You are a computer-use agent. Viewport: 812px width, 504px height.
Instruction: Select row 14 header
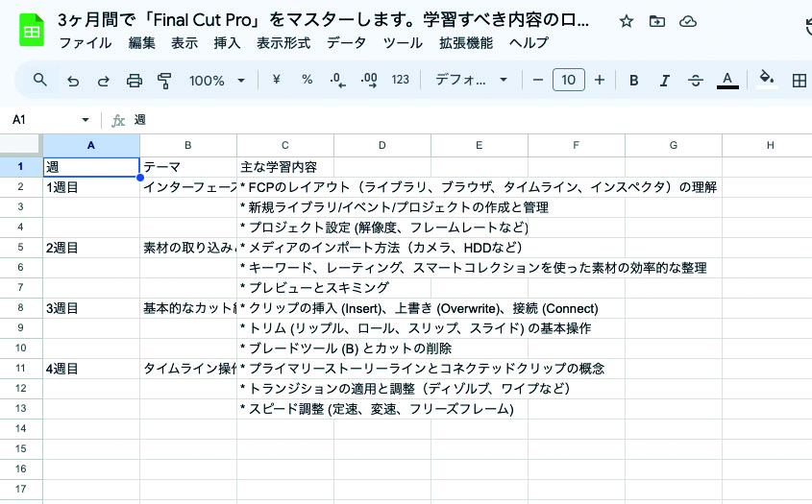click(x=21, y=428)
